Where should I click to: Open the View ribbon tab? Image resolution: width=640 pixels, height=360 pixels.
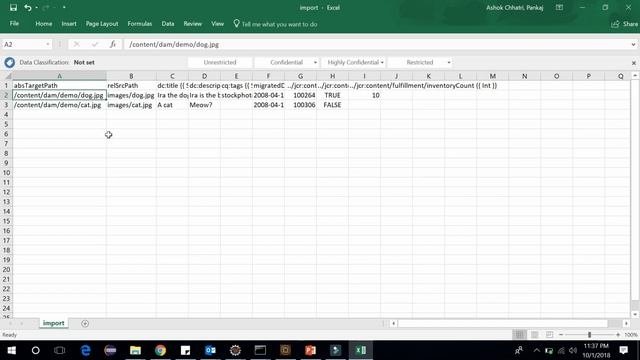tap(218, 24)
